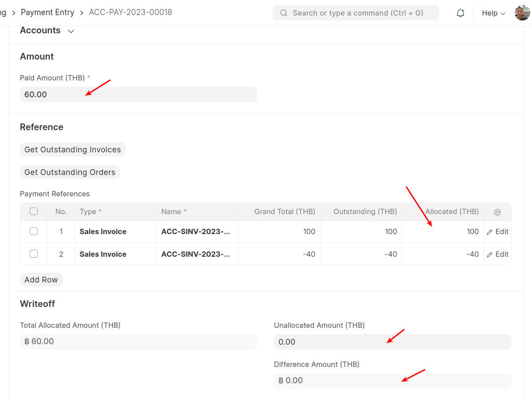532x398 pixels.
Task: Click the Edit pencil on row 1
Action: click(x=490, y=231)
